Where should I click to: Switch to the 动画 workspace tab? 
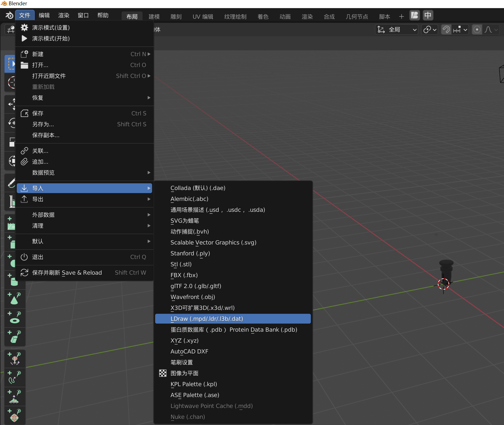285,17
